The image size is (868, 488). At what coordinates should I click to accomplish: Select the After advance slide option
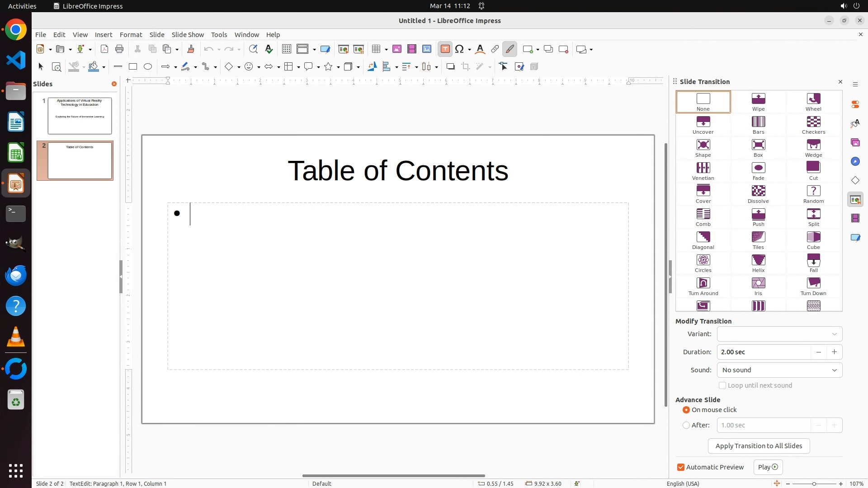[x=686, y=425]
